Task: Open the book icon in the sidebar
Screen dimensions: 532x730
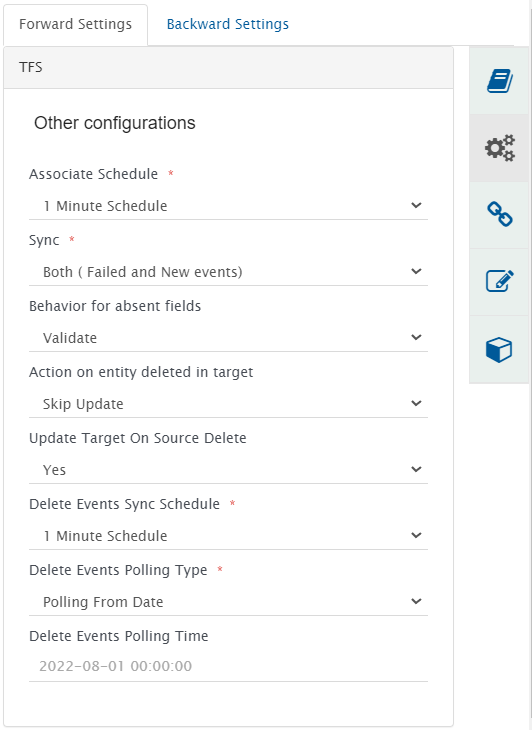Action: [500, 81]
